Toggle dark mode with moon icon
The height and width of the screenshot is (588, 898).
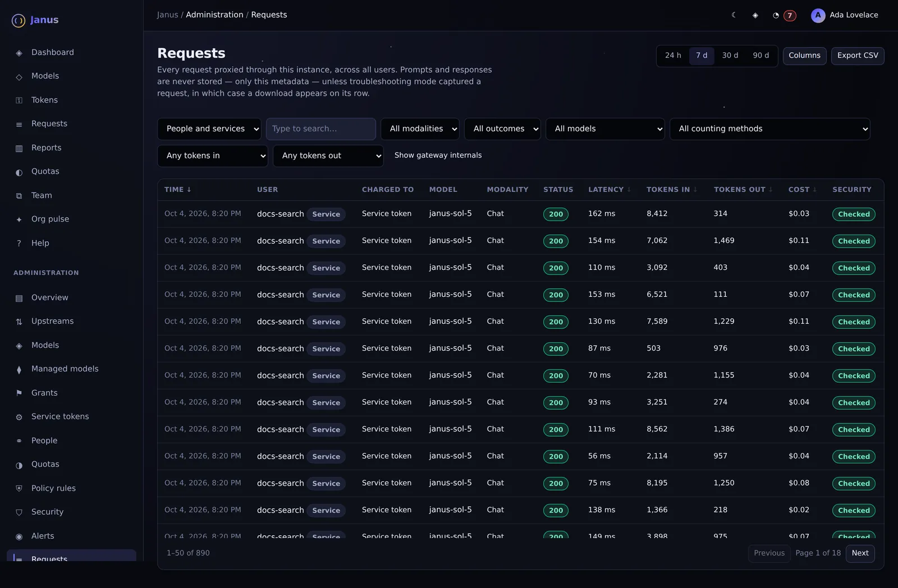click(x=734, y=15)
